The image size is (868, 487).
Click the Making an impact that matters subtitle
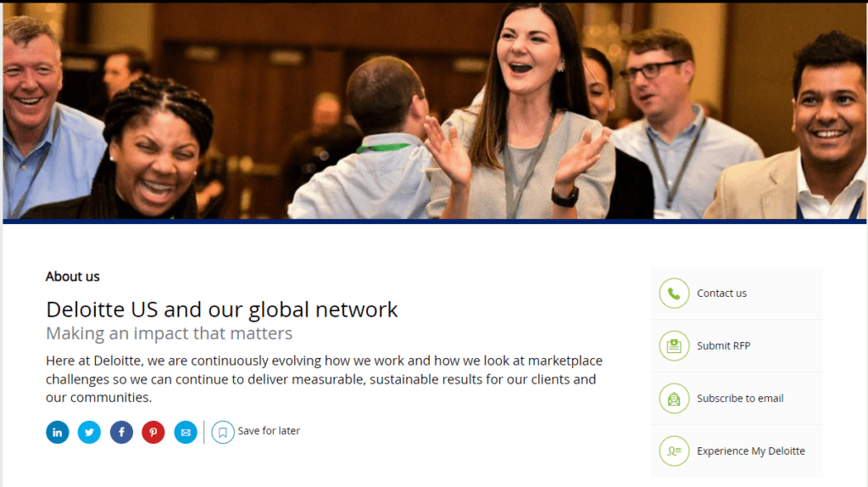(170, 333)
